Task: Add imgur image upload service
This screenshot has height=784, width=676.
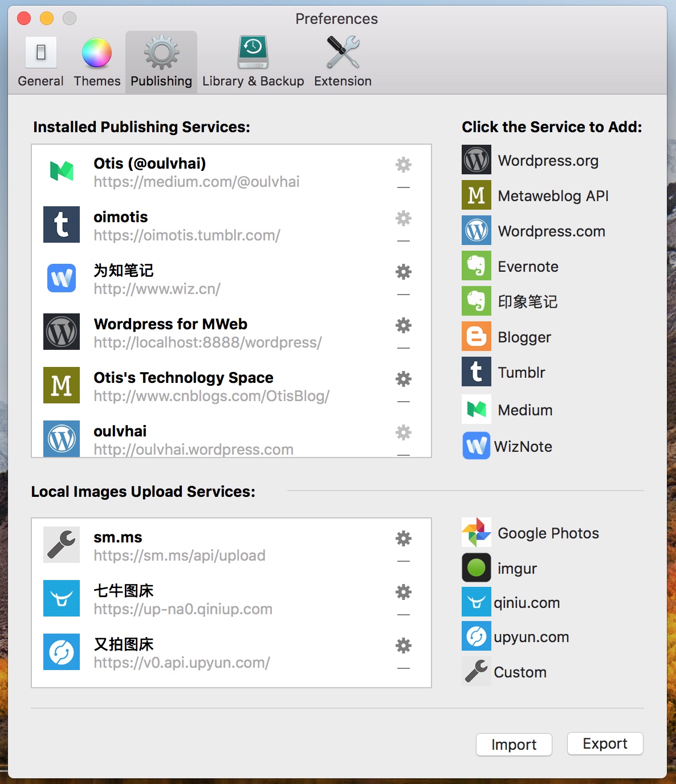Action: pos(516,569)
